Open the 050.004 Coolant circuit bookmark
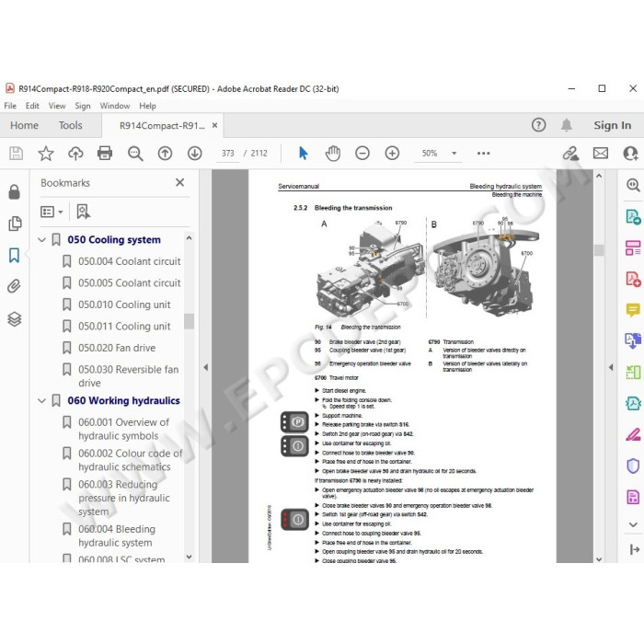Image resolution: width=644 pixels, height=644 pixels. 130,261
